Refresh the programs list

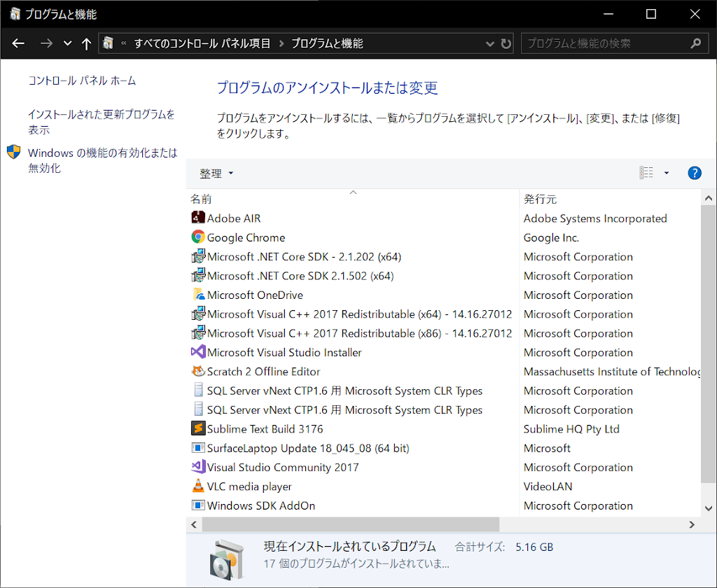pyautogui.click(x=506, y=43)
